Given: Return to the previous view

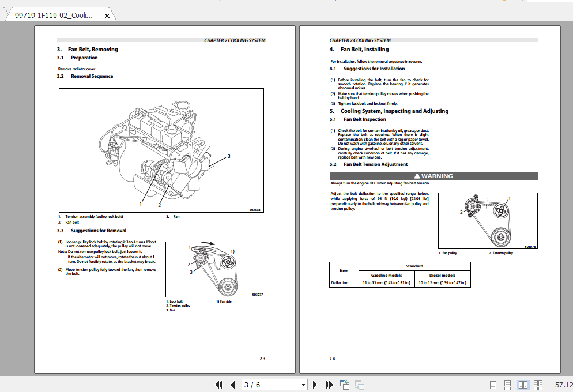Looking at the screenshot, I should tap(345, 385).
